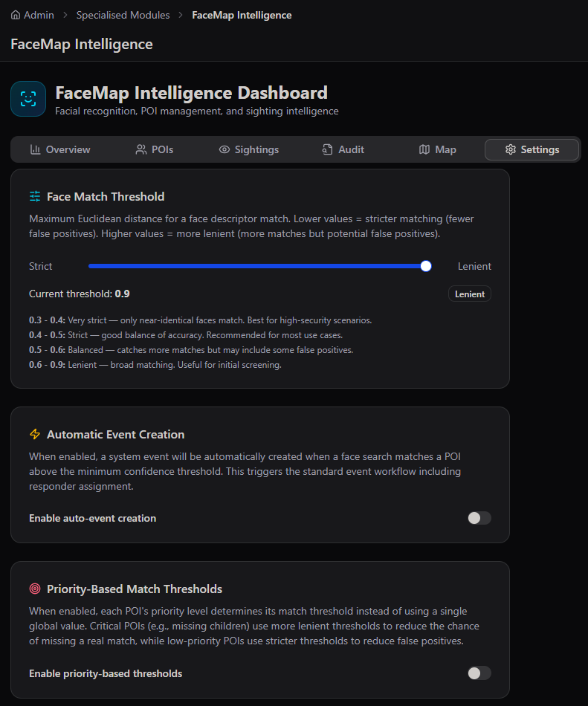This screenshot has height=706, width=588.
Task: Click the POI priority level description paragraph
Action: [254, 626]
